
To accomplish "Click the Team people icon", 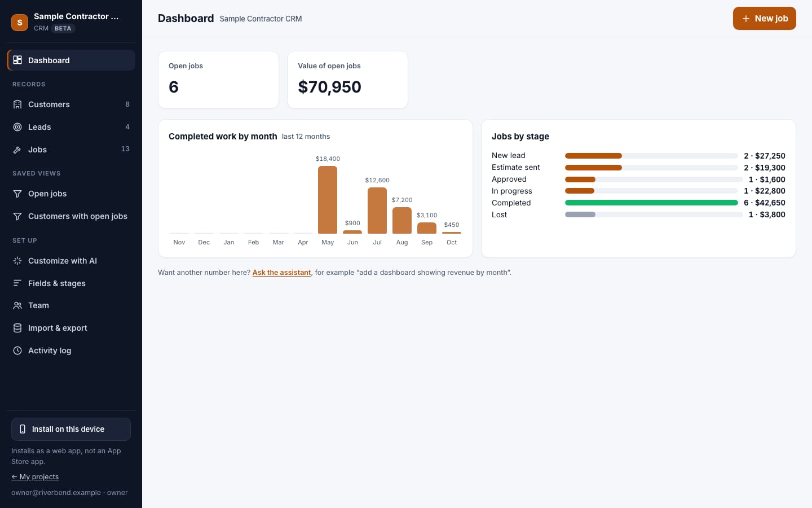I will 17,305.
